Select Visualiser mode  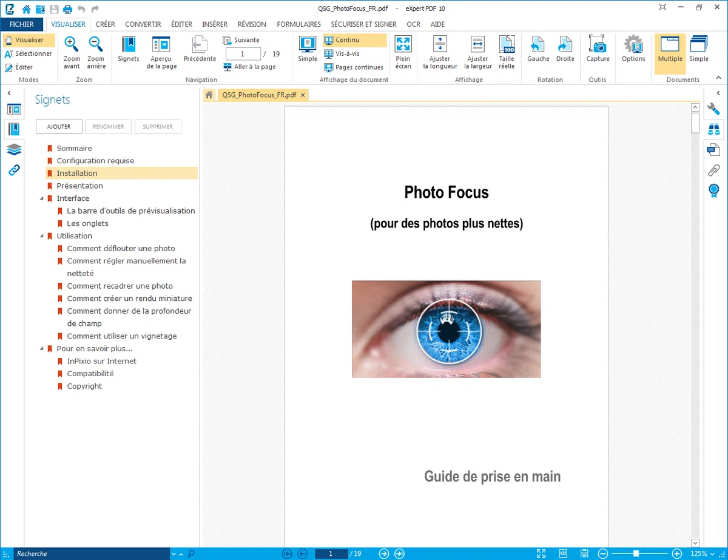[x=29, y=40]
